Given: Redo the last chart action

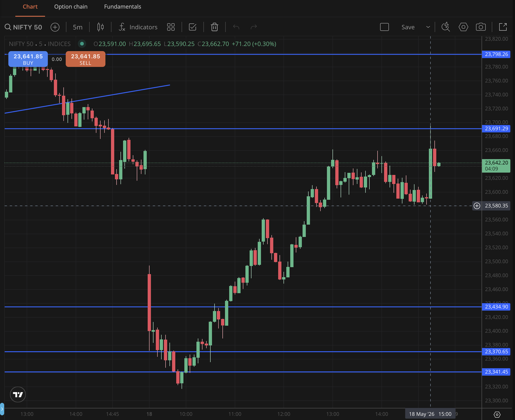Looking at the screenshot, I should (254, 27).
